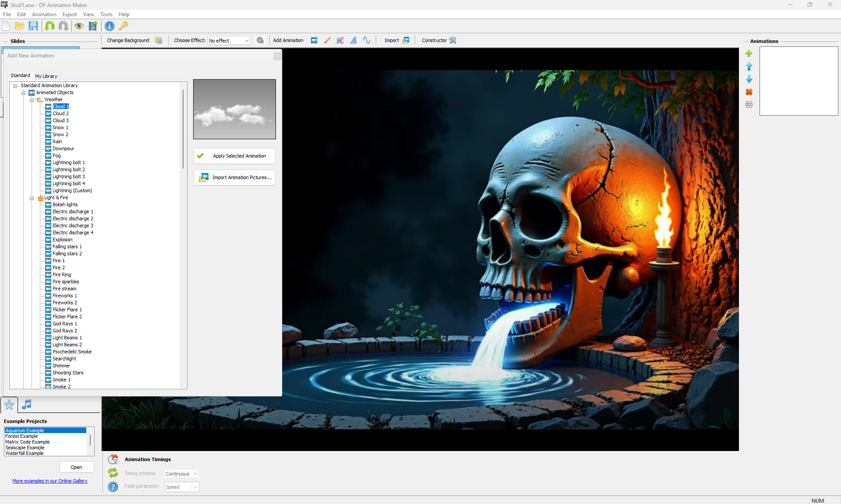841x504 pixels.
Task: Open the Choose Effect dropdown
Action: 229,40
